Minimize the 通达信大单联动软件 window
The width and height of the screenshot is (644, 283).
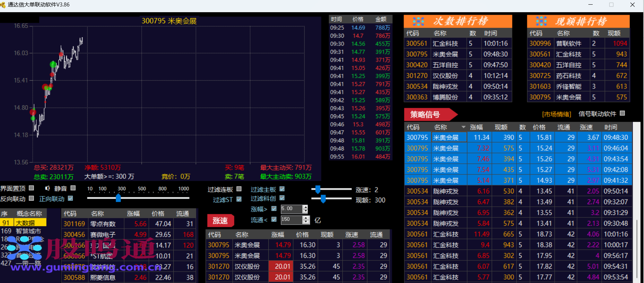click(591, 5)
